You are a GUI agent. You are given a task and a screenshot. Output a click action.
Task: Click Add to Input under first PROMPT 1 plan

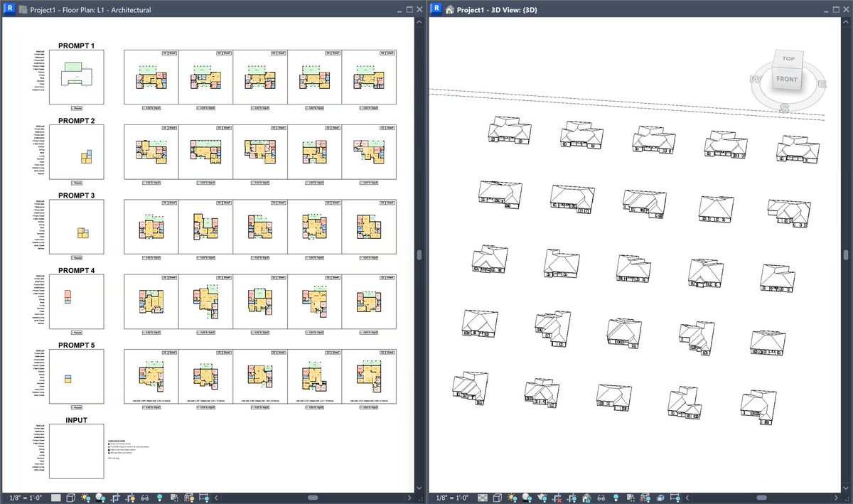pyautogui.click(x=151, y=109)
